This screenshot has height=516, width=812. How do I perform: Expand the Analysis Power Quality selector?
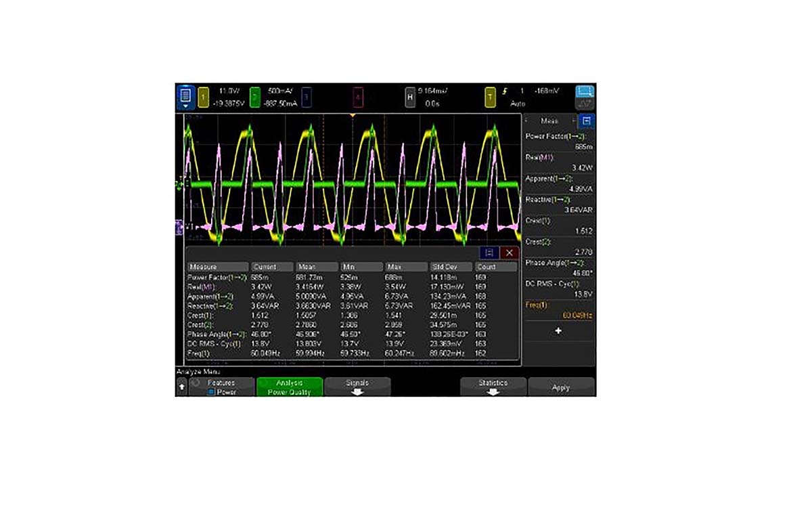tap(290, 386)
